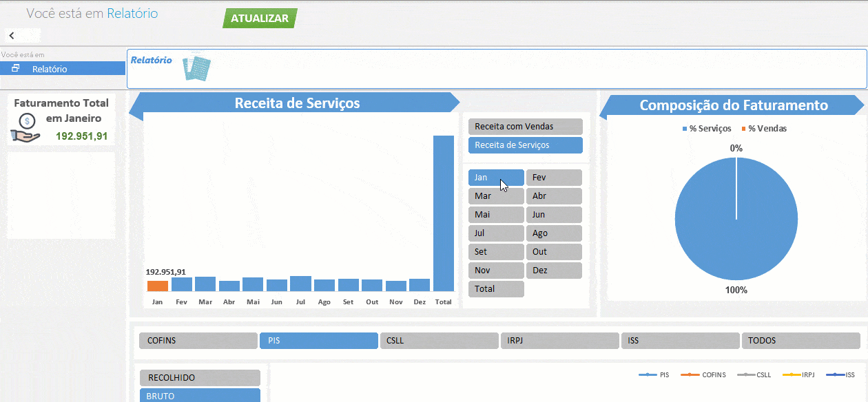Click the PIS line legend entry
Viewport: 868px width, 402px height.
pyautogui.click(x=654, y=375)
